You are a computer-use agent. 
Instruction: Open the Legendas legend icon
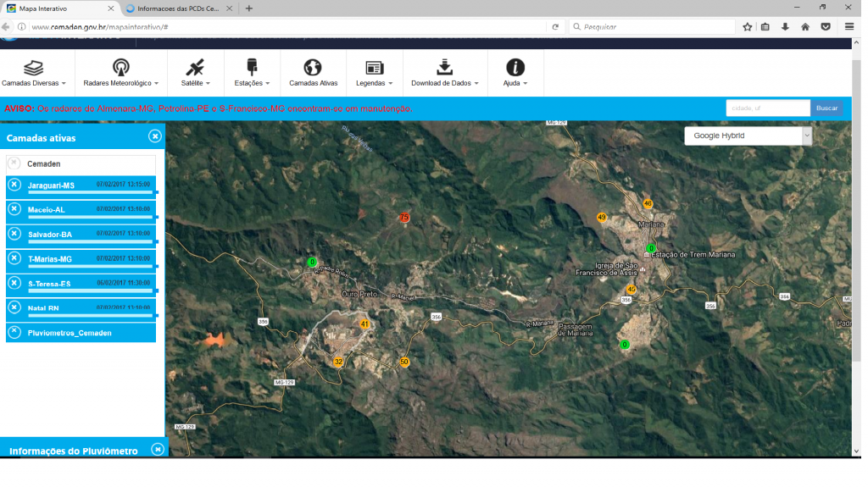click(x=374, y=68)
